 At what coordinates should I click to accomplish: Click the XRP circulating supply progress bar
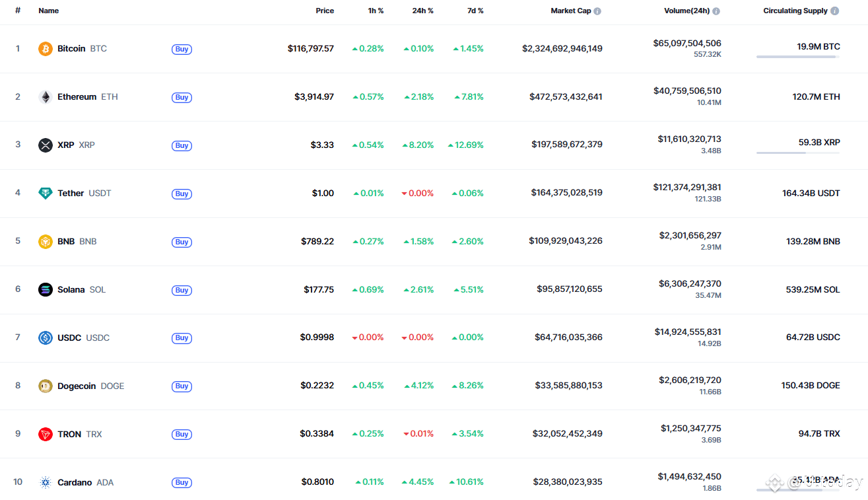pos(798,153)
